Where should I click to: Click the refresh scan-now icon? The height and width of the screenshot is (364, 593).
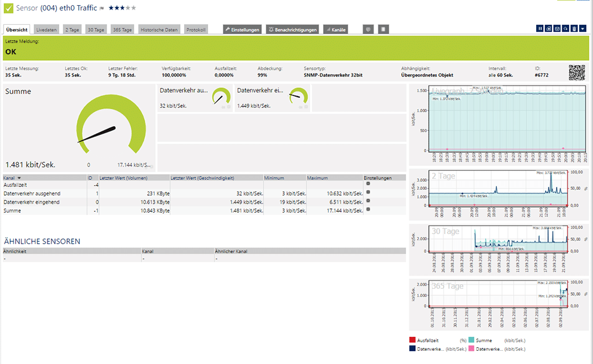(565, 28)
